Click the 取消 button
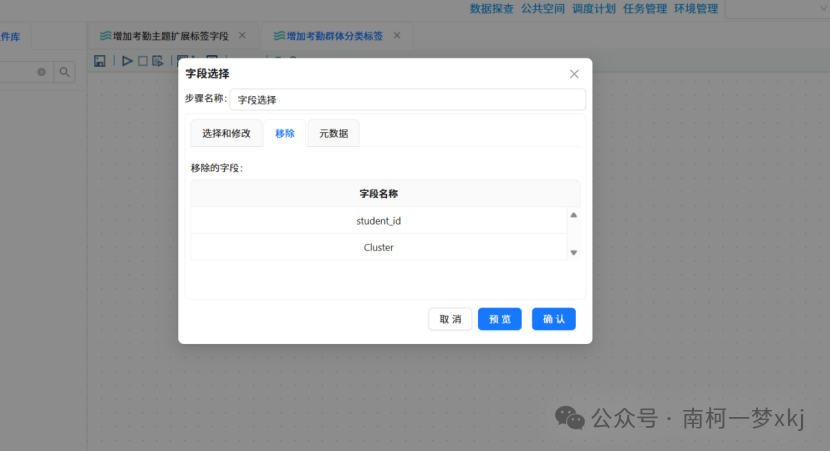Screen dimensions: 830x451 click(450, 319)
